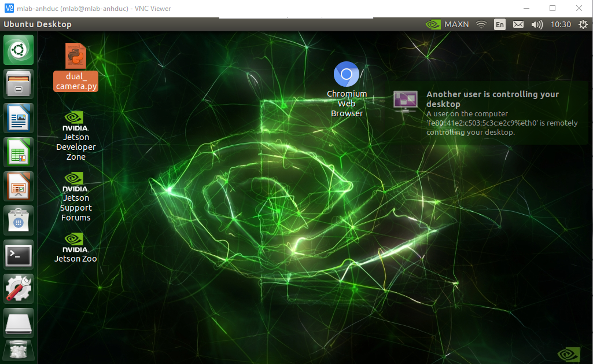Select Chromium Web Browser desktop icon

click(347, 90)
